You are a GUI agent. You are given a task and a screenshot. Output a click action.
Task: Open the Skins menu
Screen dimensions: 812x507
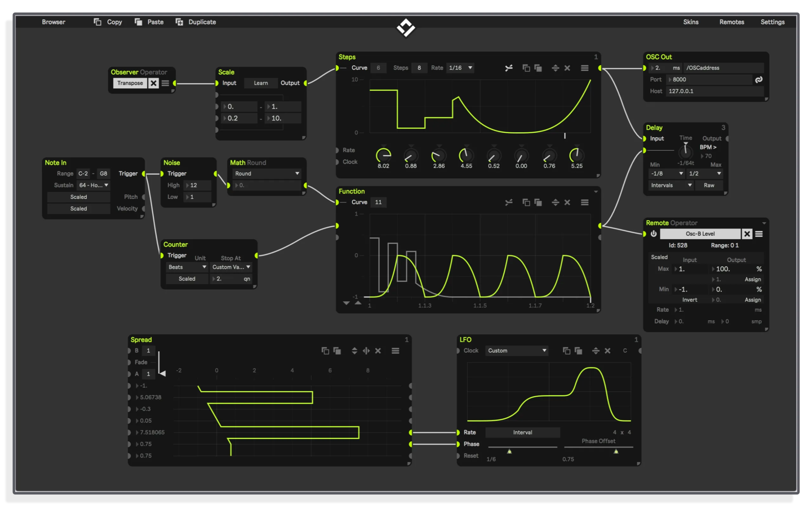tap(691, 22)
